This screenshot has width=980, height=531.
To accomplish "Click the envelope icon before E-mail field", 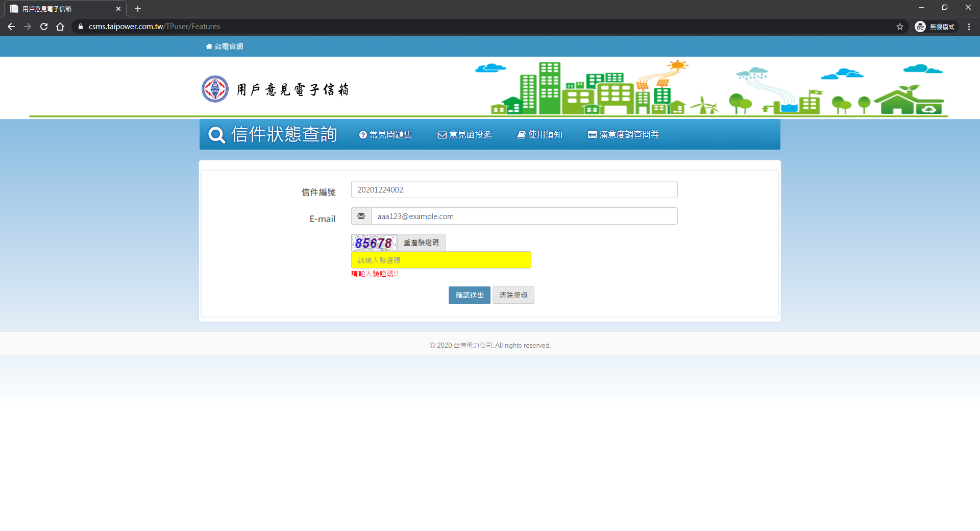I will point(361,216).
